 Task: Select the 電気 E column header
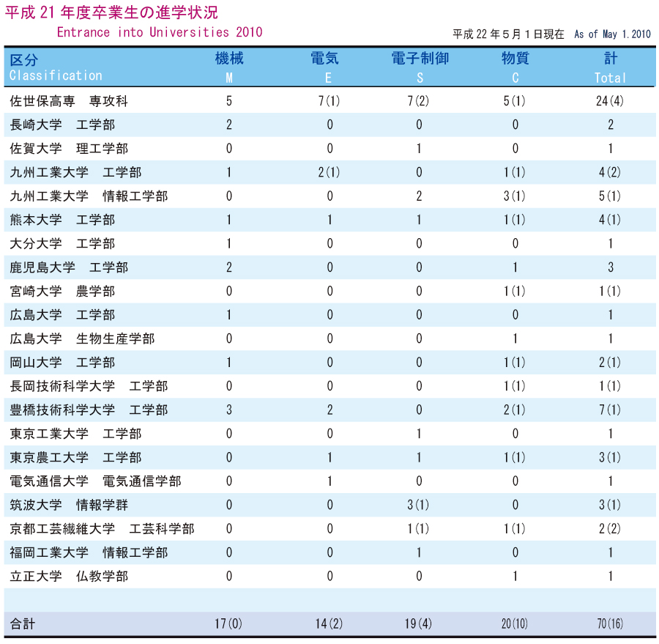pos(325,67)
